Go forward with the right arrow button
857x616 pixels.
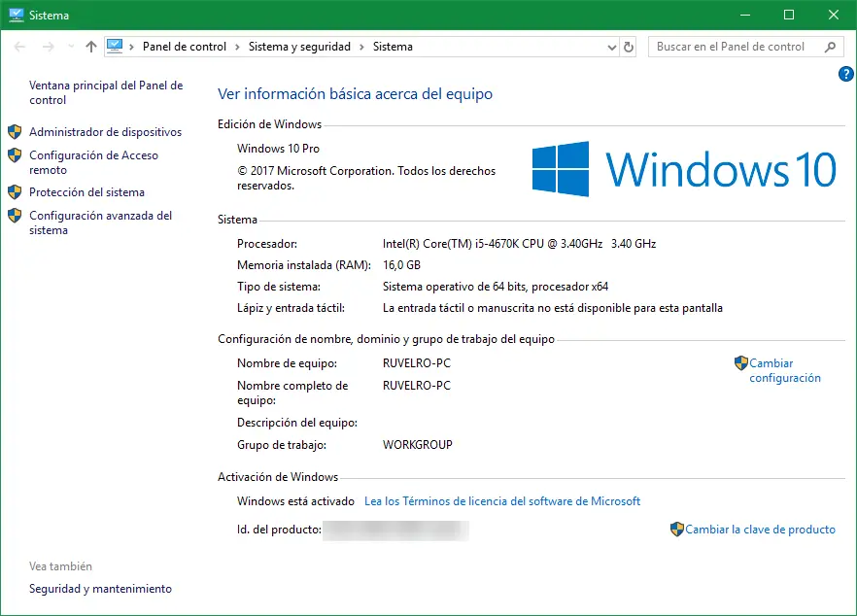click(x=49, y=47)
